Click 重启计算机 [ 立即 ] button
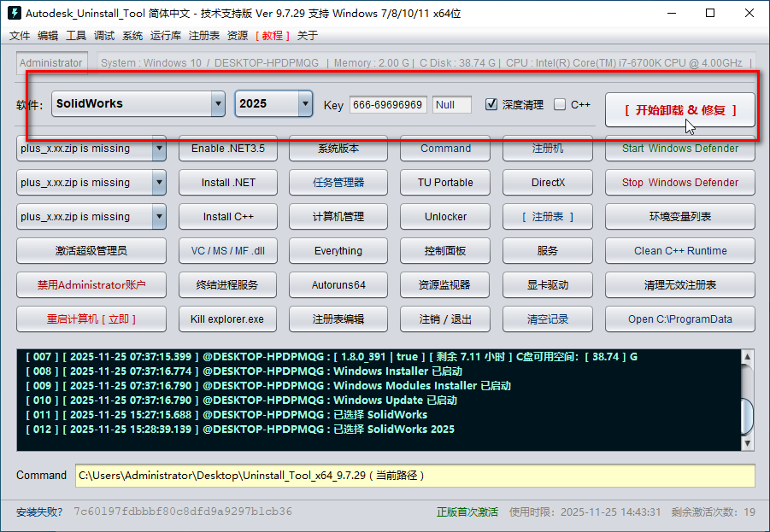Screen dimensions: 770x532 pos(91,319)
